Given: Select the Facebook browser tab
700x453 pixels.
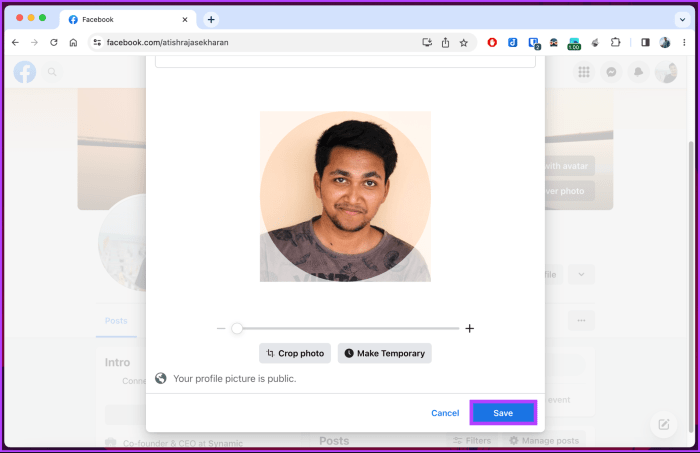Looking at the screenshot, I should click(x=127, y=19).
